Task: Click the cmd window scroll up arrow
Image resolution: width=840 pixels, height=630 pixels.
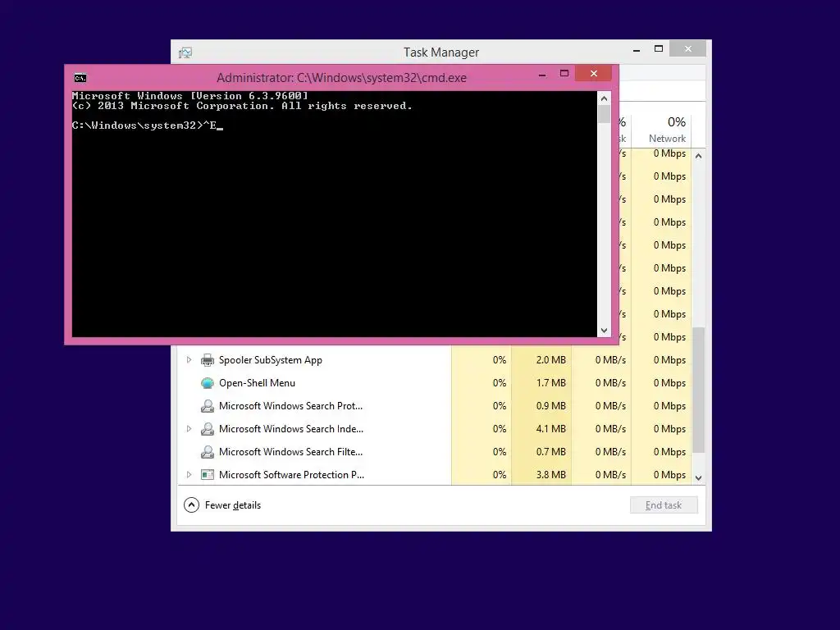Action: [605, 98]
